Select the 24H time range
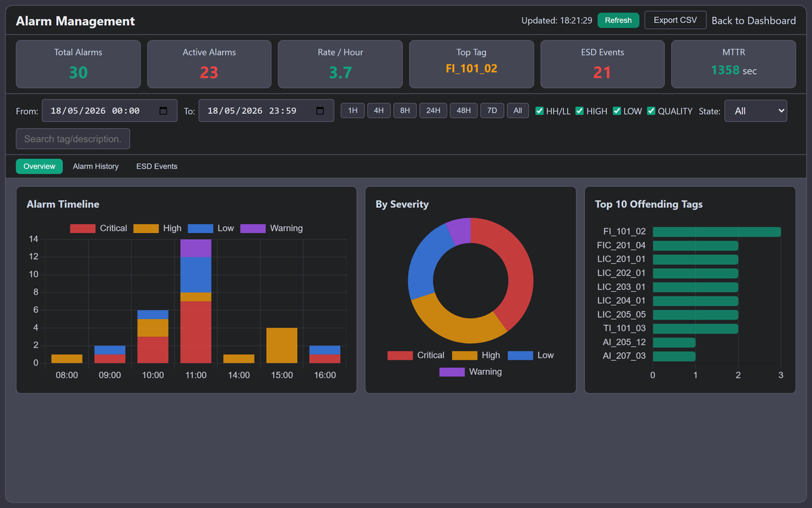The image size is (812, 508). [433, 110]
